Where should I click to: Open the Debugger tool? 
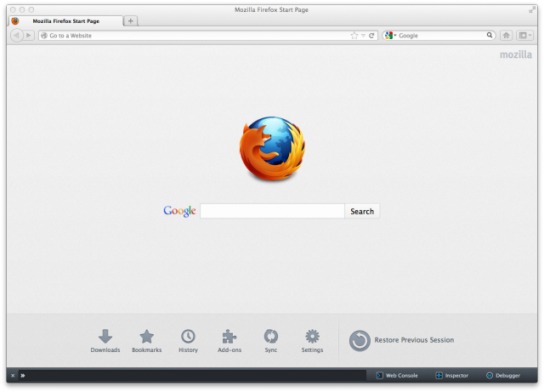tap(503, 375)
